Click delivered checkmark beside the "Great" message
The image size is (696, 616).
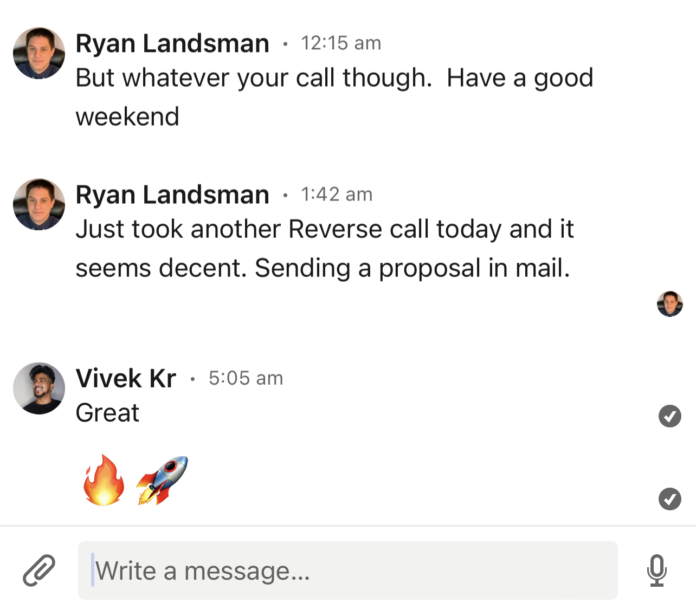coord(670,416)
